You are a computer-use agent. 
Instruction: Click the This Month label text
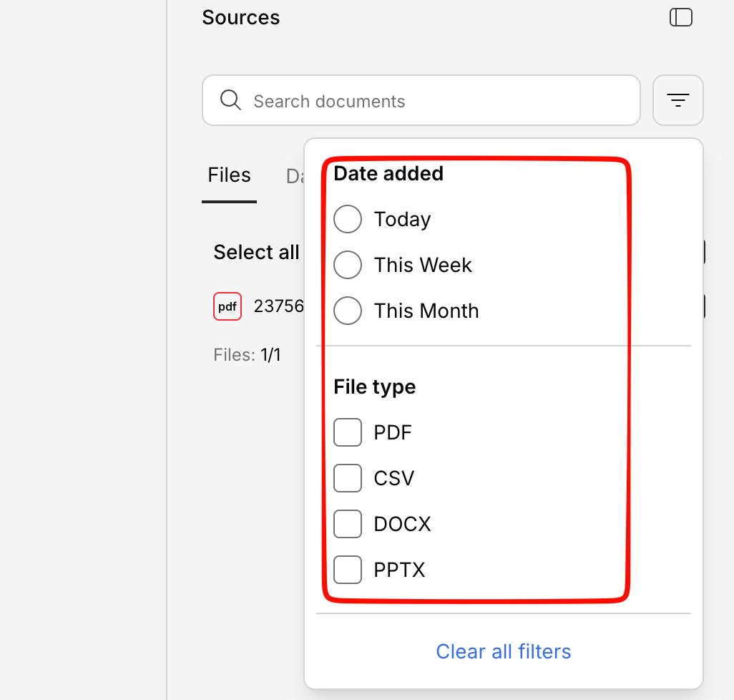pos(426,311)
